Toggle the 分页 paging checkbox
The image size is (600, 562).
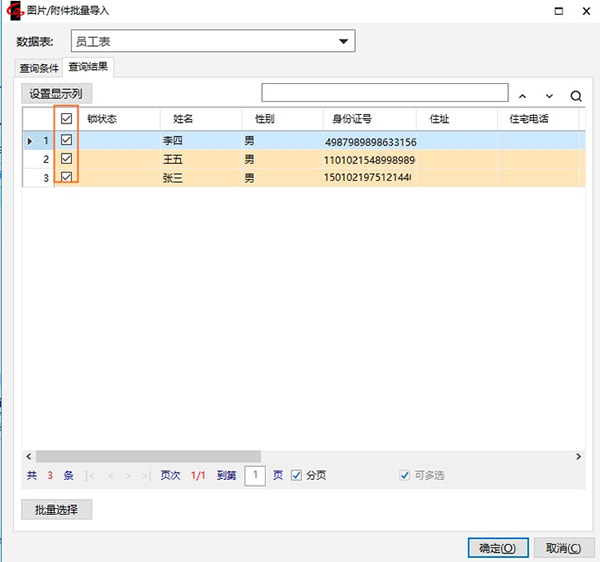tap(296, 476)
